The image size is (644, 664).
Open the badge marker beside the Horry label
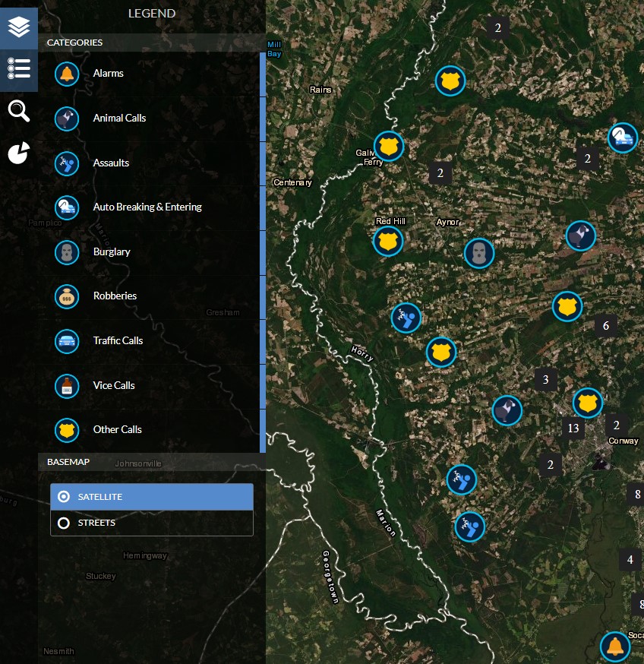[x=441, y=352]
